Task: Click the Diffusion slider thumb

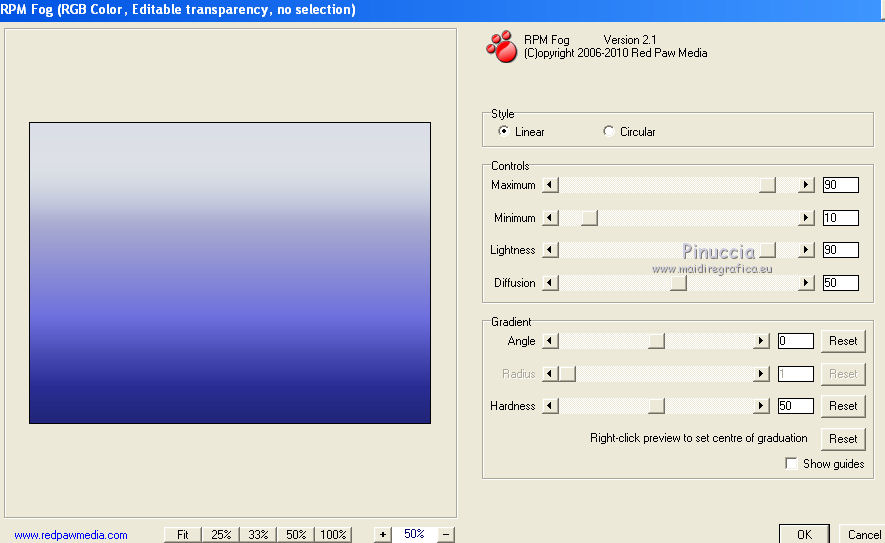Action: [678, 282]
